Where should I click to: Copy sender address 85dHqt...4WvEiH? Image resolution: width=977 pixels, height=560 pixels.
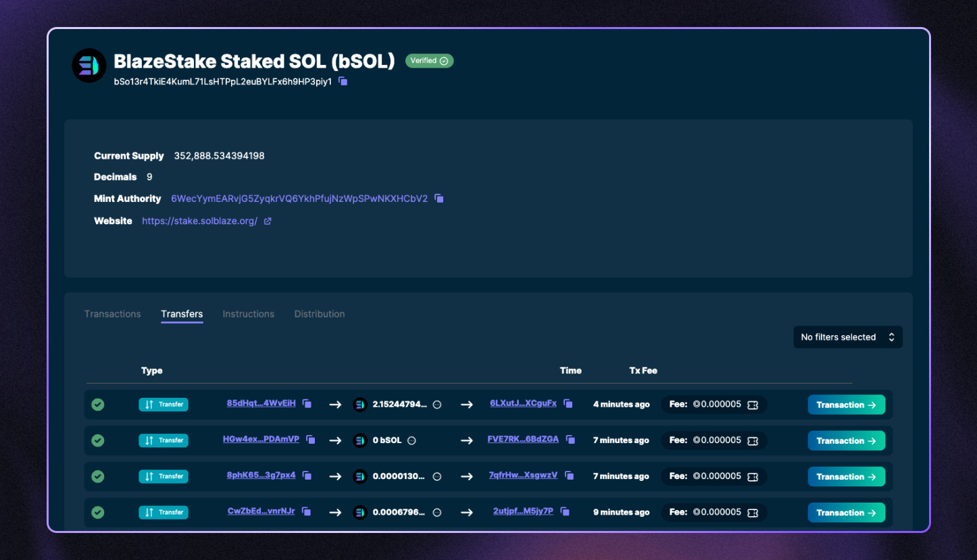click(307, 403)
